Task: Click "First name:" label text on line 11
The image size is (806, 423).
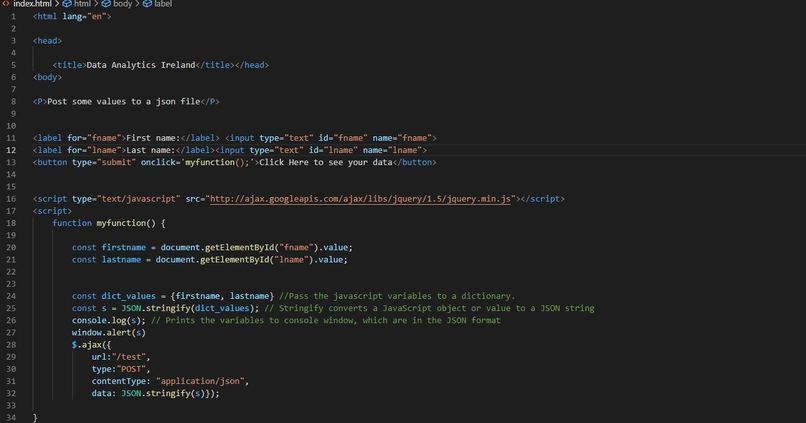Action: 153,138
